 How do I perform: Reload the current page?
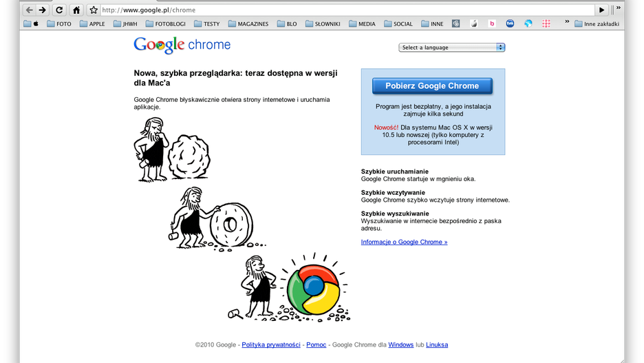tap(59, 10)
